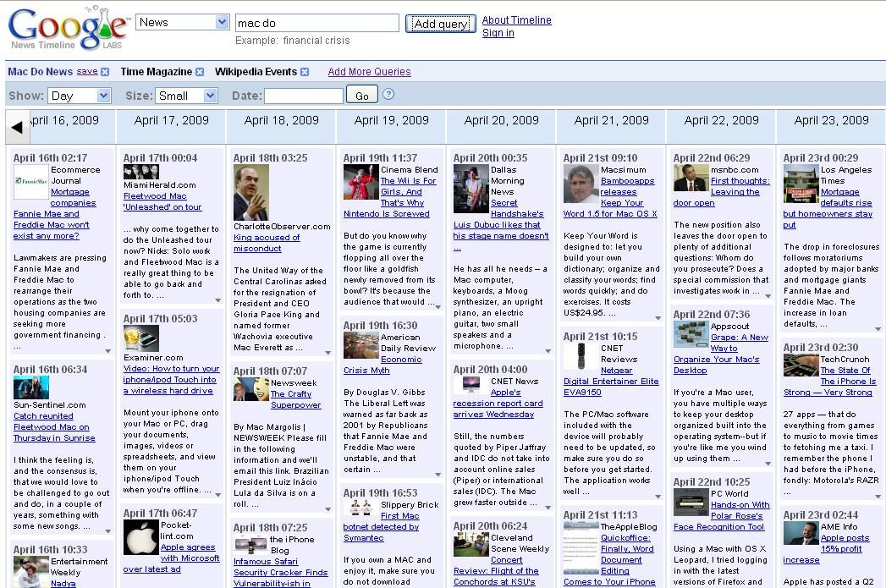Open the Apple's recession report card link
The image size is (886, 588).
(x=498, y=404)
